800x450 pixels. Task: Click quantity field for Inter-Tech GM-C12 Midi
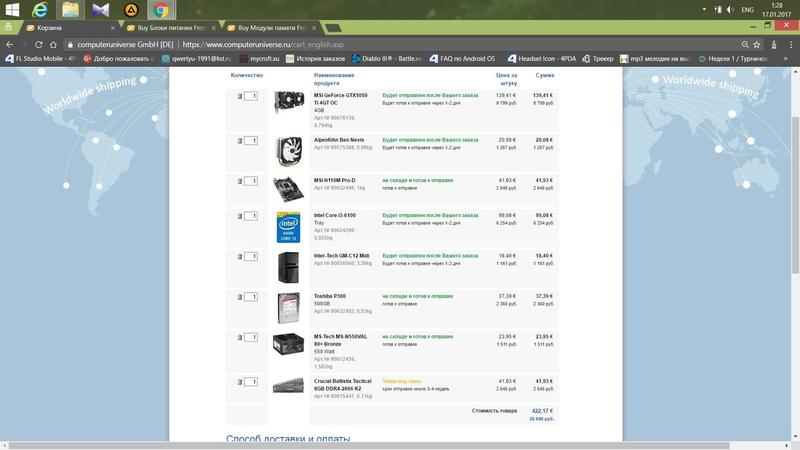250,257
